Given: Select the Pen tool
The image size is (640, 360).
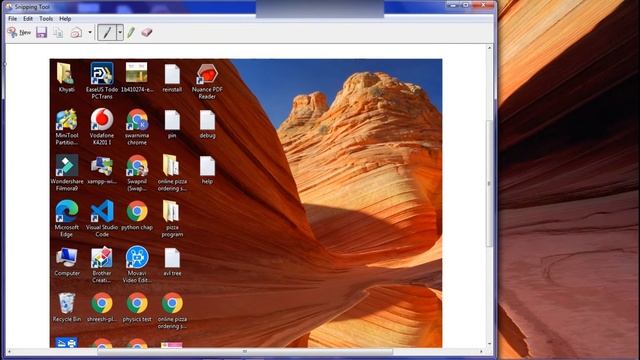Looking at the screenshot, I should point(107,32).
